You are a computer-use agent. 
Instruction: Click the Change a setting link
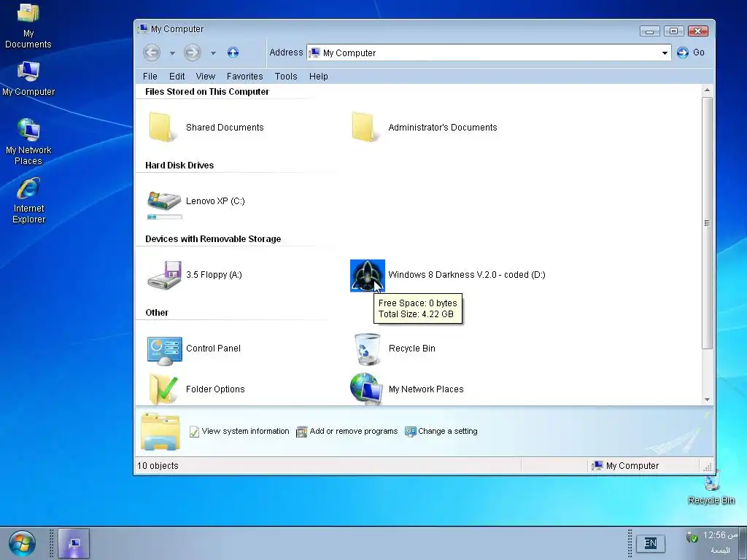(441, 432)
